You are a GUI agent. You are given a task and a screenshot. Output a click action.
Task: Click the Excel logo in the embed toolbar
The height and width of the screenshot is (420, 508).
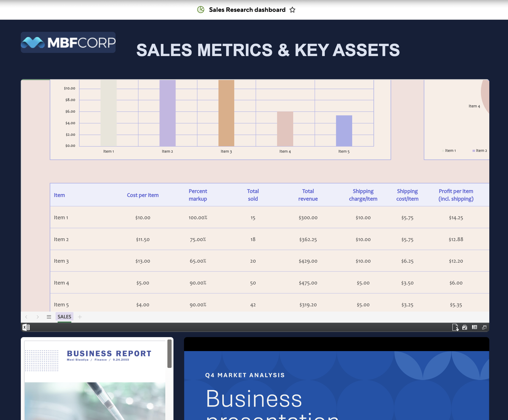coord(26,327)
